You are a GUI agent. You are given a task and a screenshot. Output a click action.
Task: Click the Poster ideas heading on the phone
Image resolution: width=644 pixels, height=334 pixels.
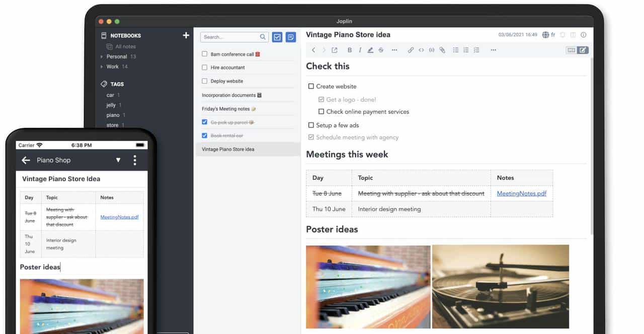click(x=40, y=267)
